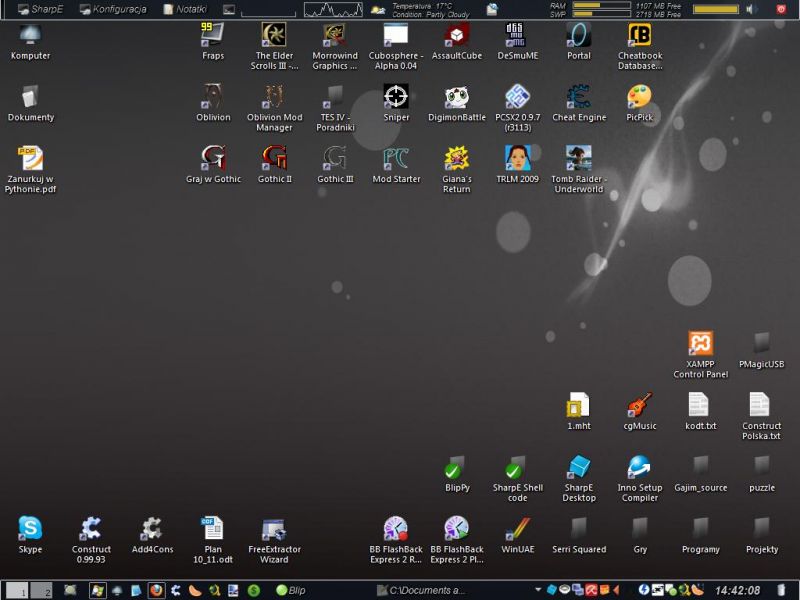Launch Tomb Raider - Underworld
This screenshot has width=800, height=600.
[579, 169]
